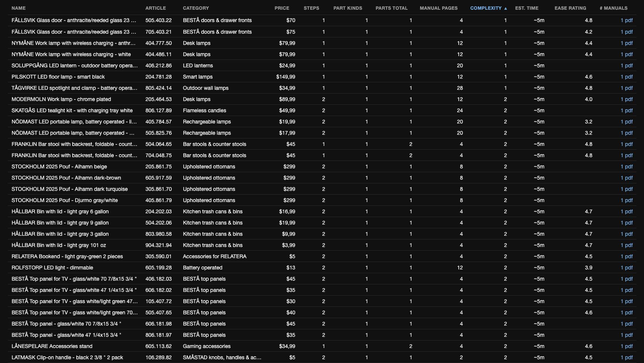644x363 pixels.
Task: Click article number 504.064.65
Action: pos(158,144)
